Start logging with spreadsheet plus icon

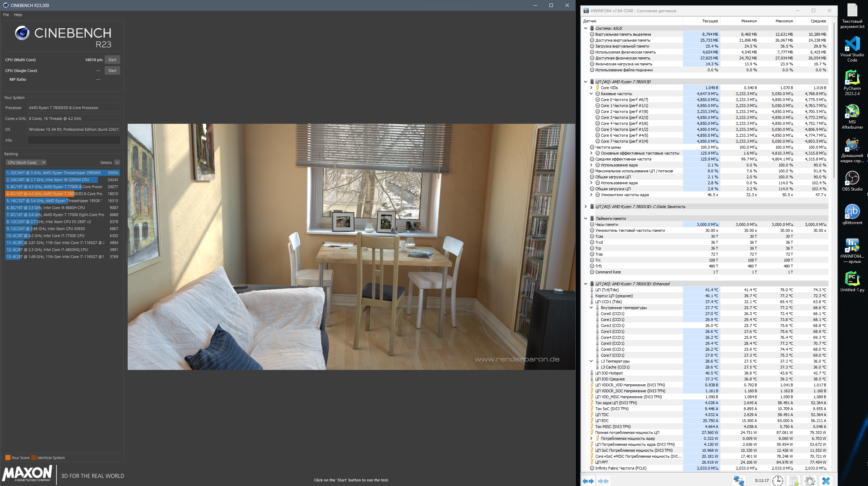794,481
